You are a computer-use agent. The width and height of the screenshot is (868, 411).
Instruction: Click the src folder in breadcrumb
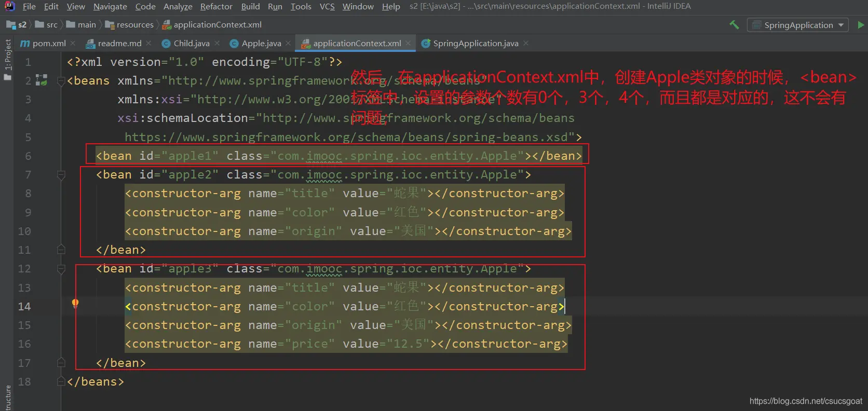[51, 25]
